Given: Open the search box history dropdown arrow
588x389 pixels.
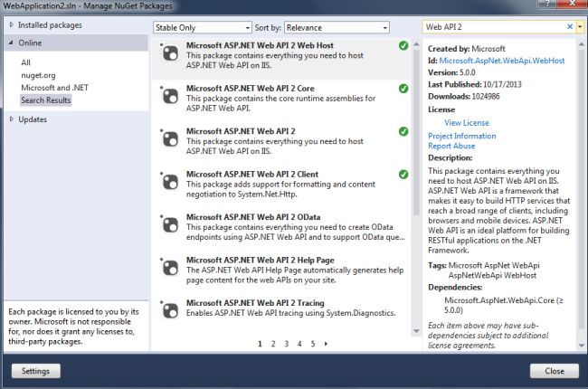Looking at the screenshot, I should [x=580, y=26].
